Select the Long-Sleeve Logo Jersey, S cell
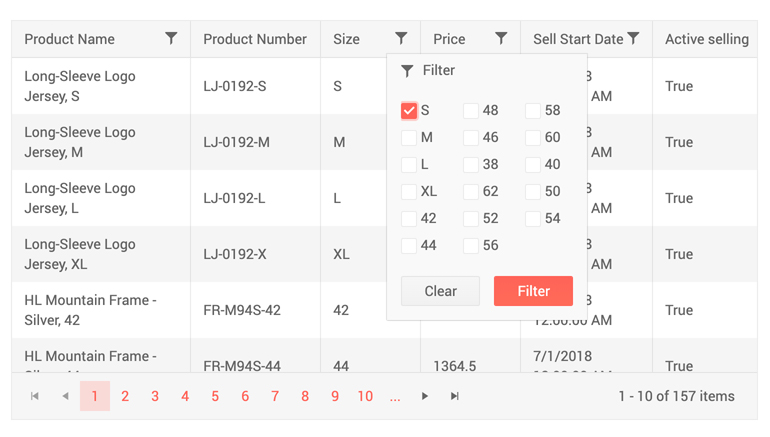 point(101,86)
